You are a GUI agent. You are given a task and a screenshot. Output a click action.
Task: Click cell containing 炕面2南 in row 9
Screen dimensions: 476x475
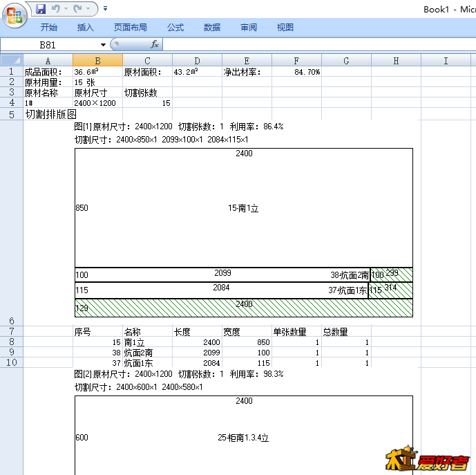(147, 353)
